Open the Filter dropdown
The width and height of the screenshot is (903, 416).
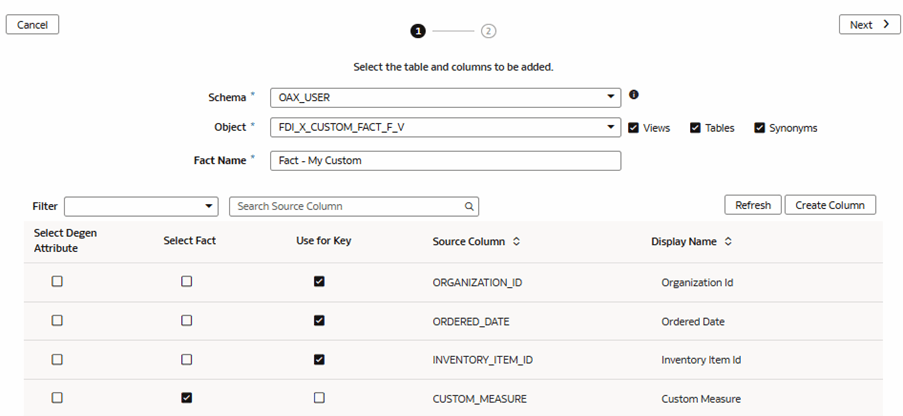[209, 206]
